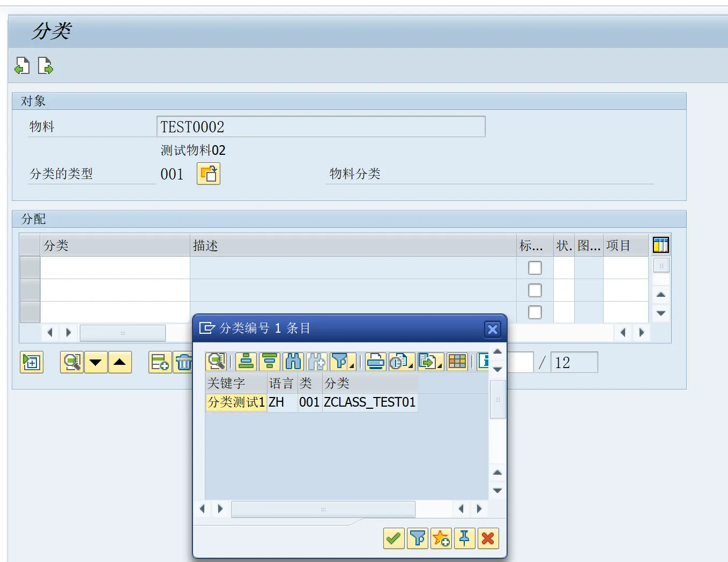Click the green checkmark to confirm selection
This screenshot has height=562, width=728.
393,538
